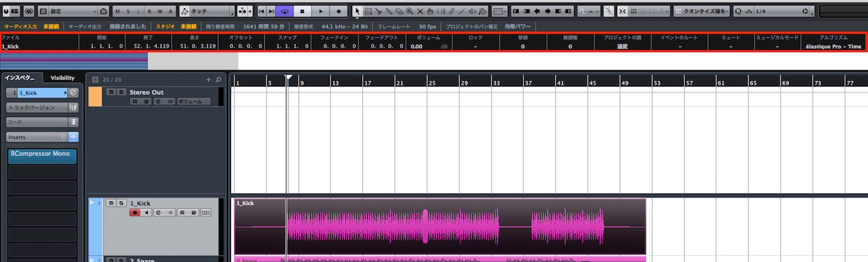Click the 1_Kick pink audio event
868x262 pixels.
[439, 226]
